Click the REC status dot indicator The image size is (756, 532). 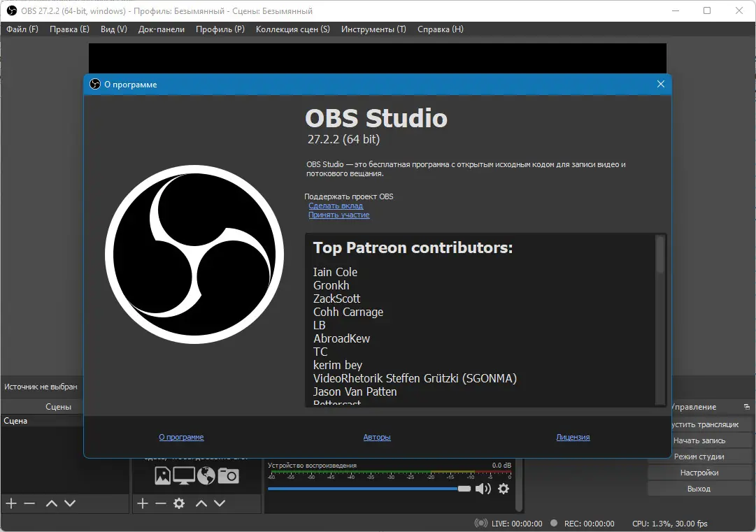(554, 523)
